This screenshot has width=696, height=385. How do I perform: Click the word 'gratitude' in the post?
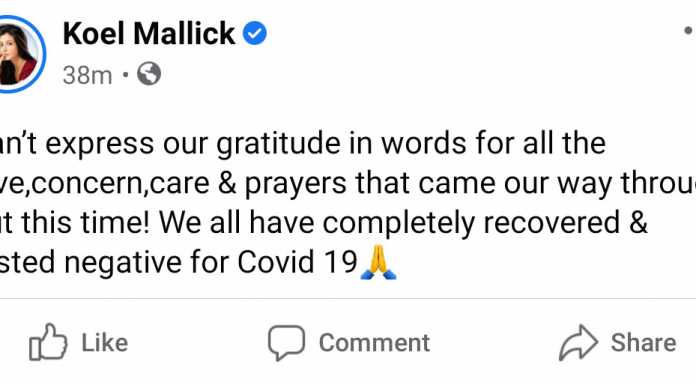pyautogui.click(x=280, y=145)
